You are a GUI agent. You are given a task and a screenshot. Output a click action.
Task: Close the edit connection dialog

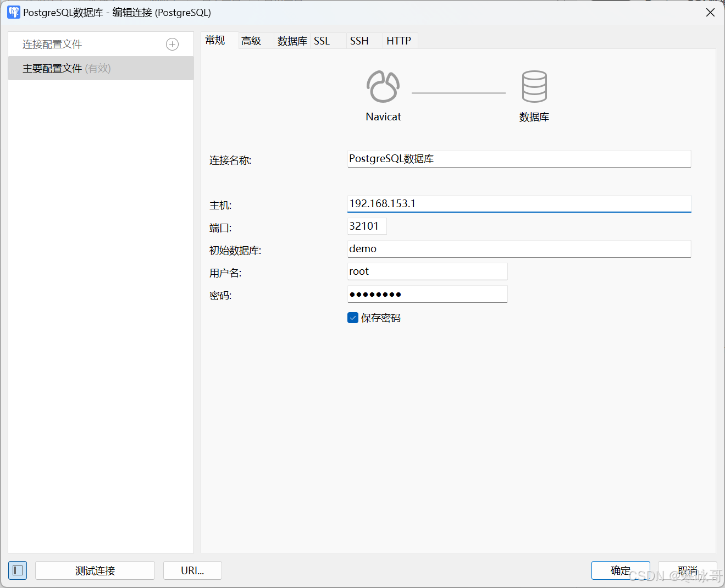710,12
